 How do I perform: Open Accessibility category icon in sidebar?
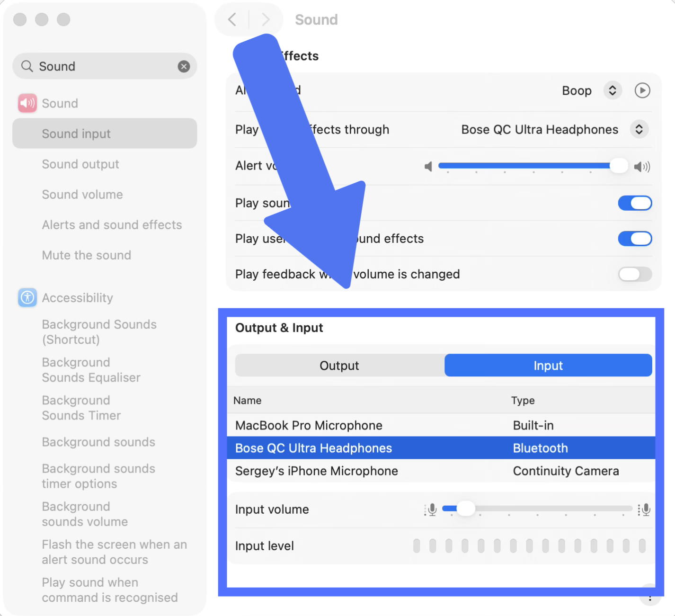click(27, 298)
